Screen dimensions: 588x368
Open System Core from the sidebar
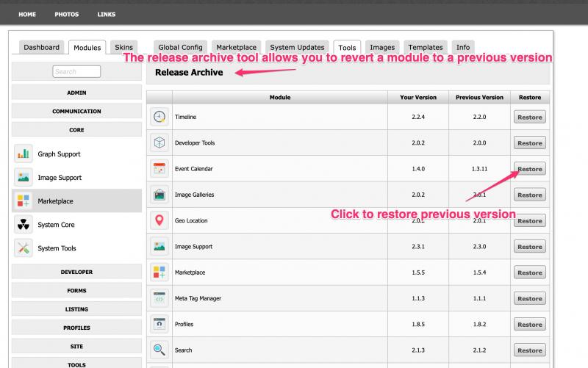(x=56, y=225)
